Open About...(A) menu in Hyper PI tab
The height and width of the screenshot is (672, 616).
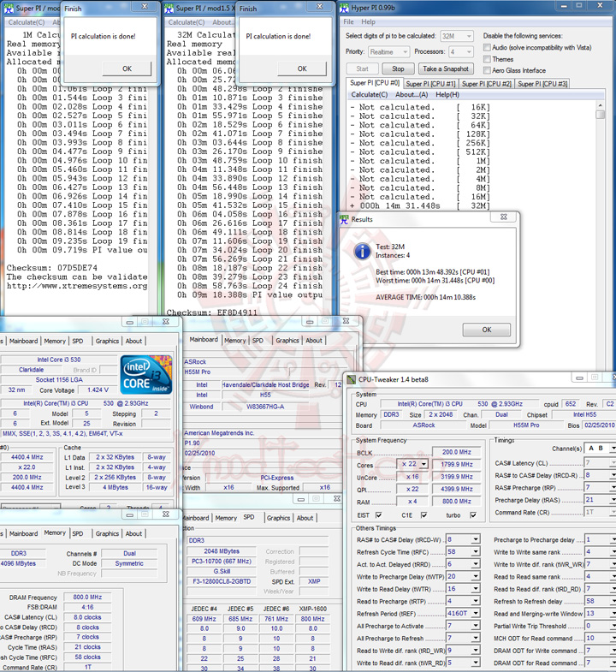pyautogui.click(x=412, y=94)
